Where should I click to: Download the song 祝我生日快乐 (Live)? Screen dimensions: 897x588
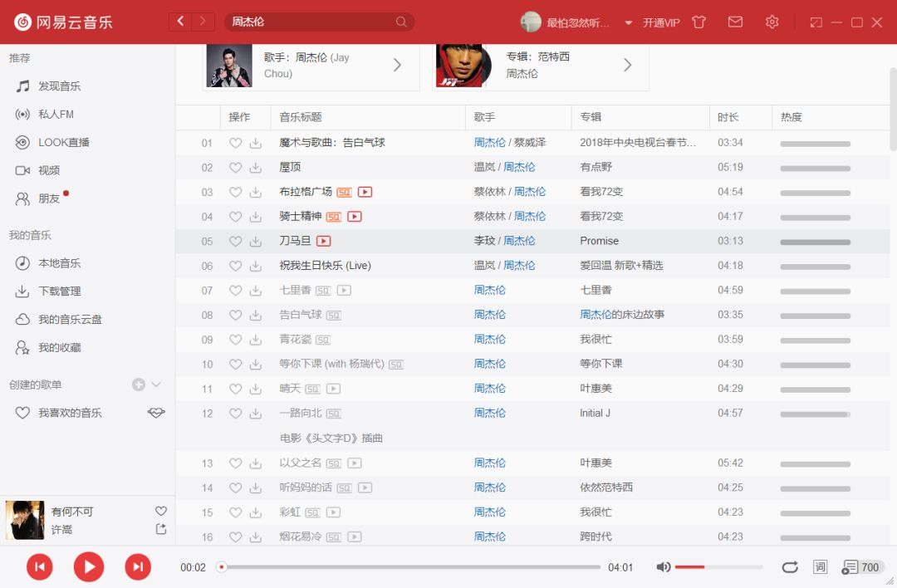[x=255, y=266]
